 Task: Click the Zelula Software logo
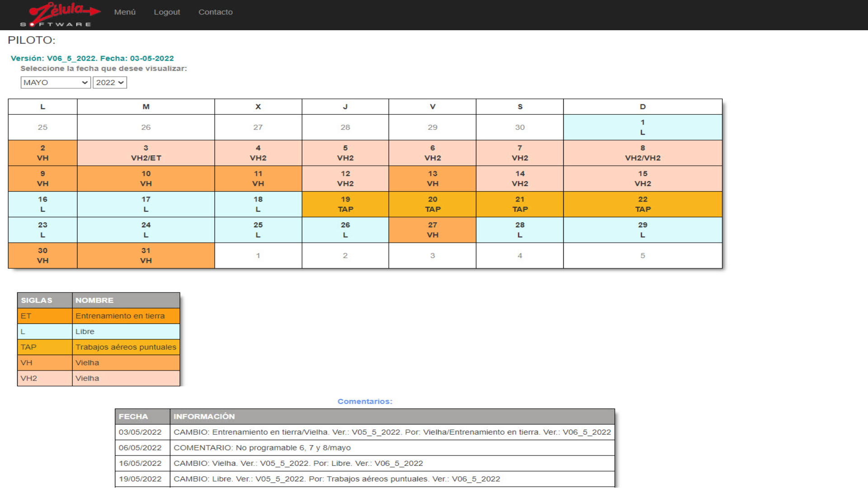pos(60,14)
